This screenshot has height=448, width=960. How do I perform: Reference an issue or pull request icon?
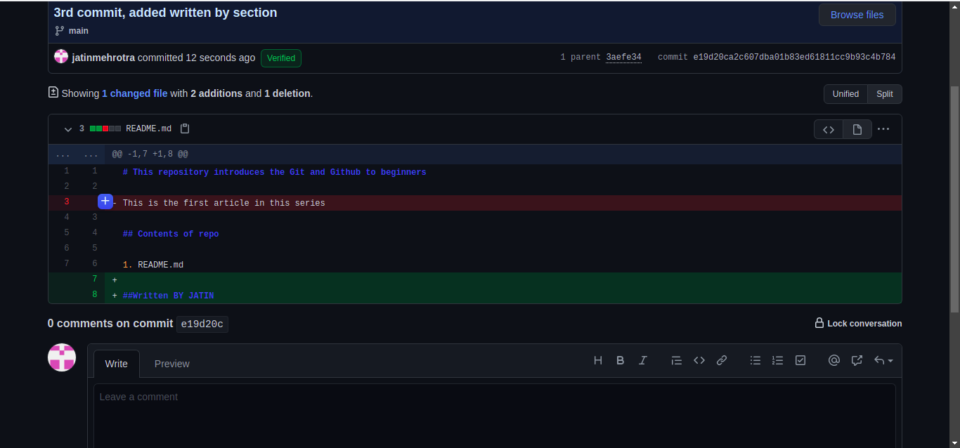[x=857, y=361]
